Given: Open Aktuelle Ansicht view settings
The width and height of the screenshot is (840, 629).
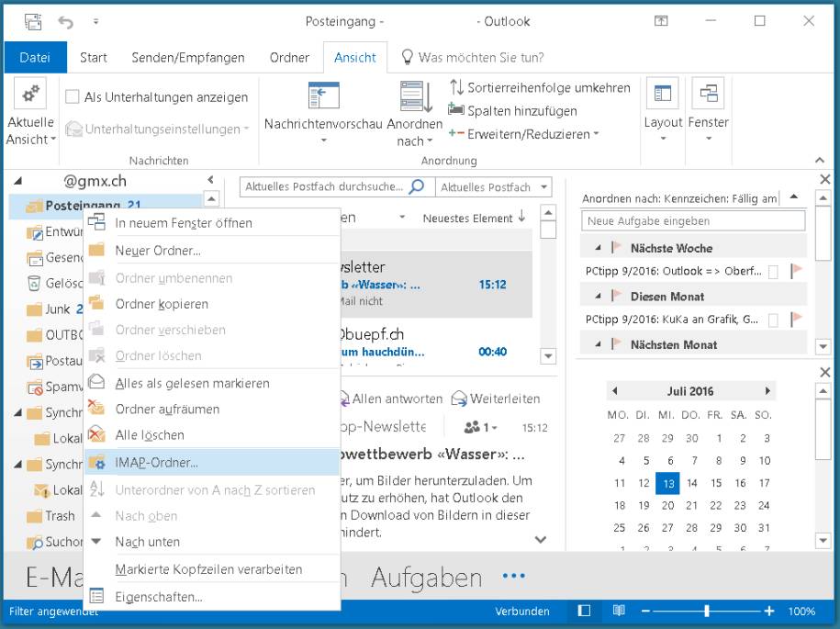Looking at the screenshot, I should 30,113.
